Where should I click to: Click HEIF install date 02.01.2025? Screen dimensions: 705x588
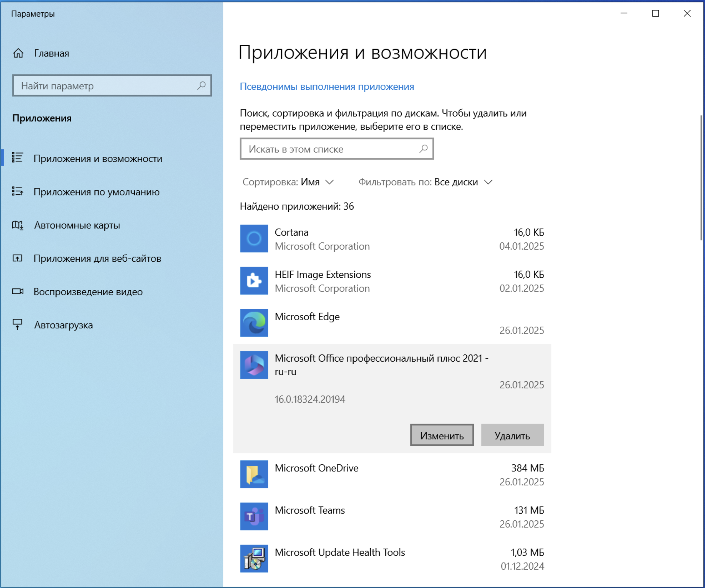tap(521, 288)
